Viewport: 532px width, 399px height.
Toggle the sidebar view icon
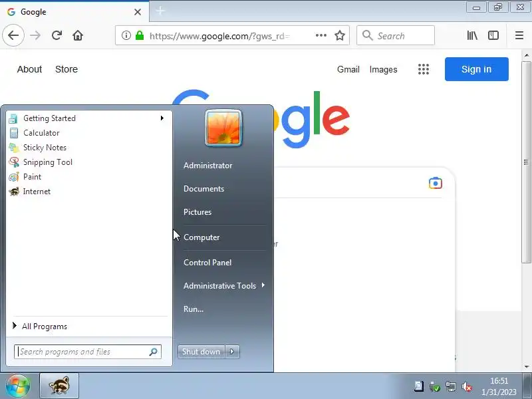click(x=493, y=35)
